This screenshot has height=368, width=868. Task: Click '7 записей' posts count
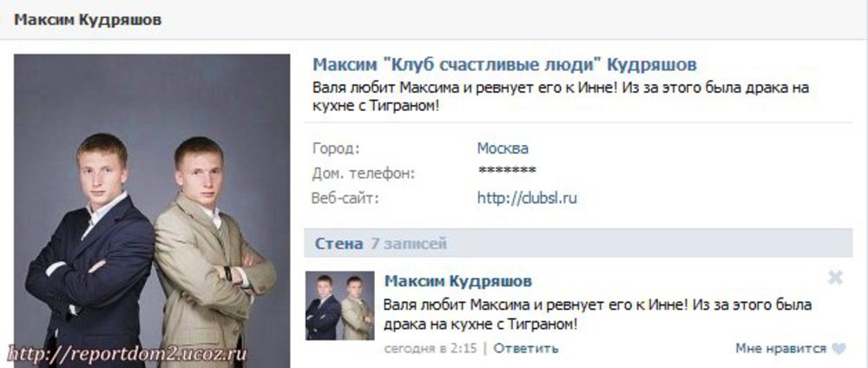(x=409, y=244)
